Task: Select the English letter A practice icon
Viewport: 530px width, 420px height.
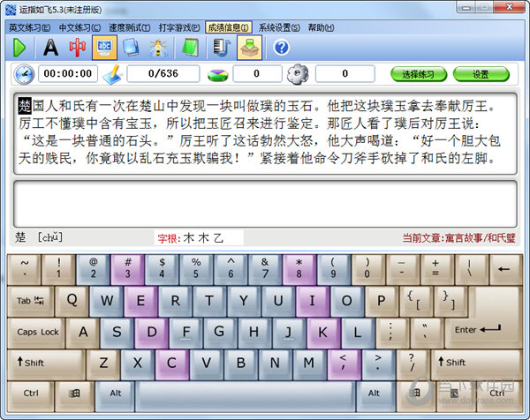Action: coord(50,48)
